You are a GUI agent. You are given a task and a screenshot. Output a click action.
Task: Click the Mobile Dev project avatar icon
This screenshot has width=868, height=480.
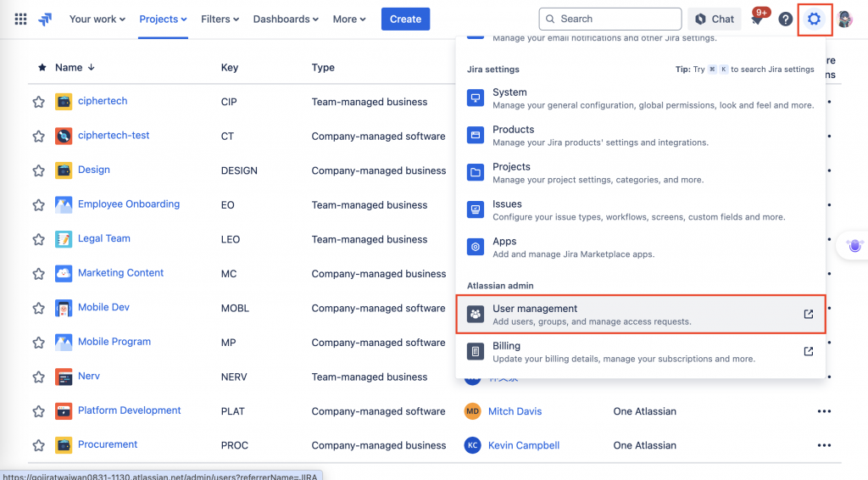coord(64,308)
